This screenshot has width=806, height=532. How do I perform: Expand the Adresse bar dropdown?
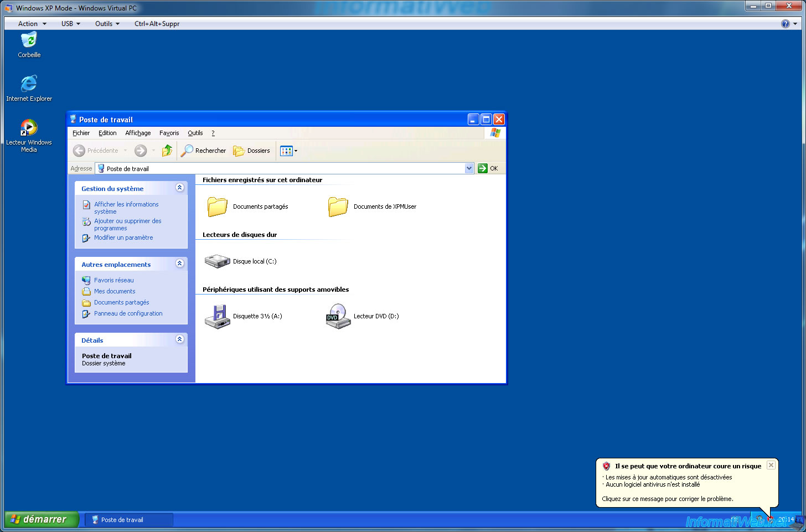(469, 168)
